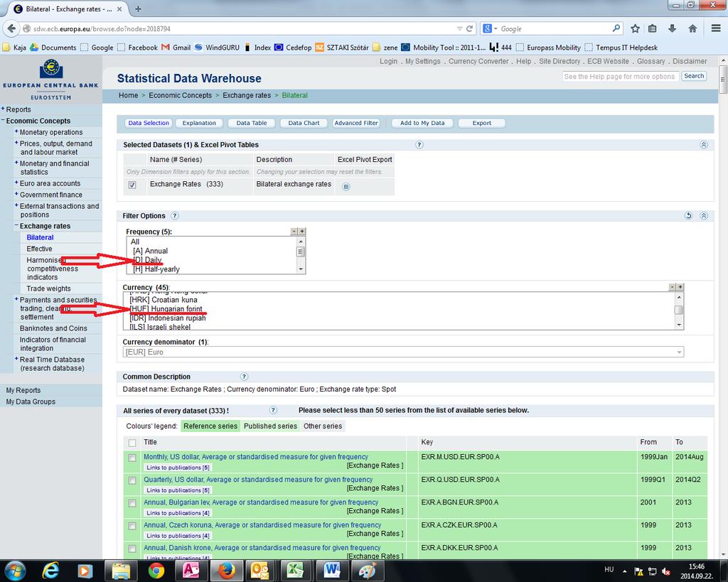Launch Internet Explorer from the taskbar
Image resolution: width=728 pixels, height=582 pixels.
(50, 571)
